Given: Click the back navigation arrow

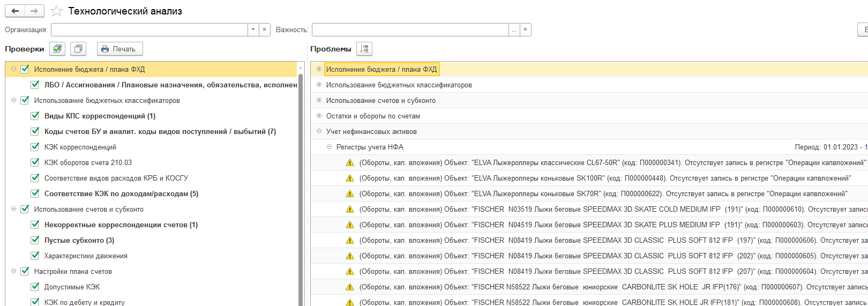Looking at the screenshot, I should tap(14, 11).
